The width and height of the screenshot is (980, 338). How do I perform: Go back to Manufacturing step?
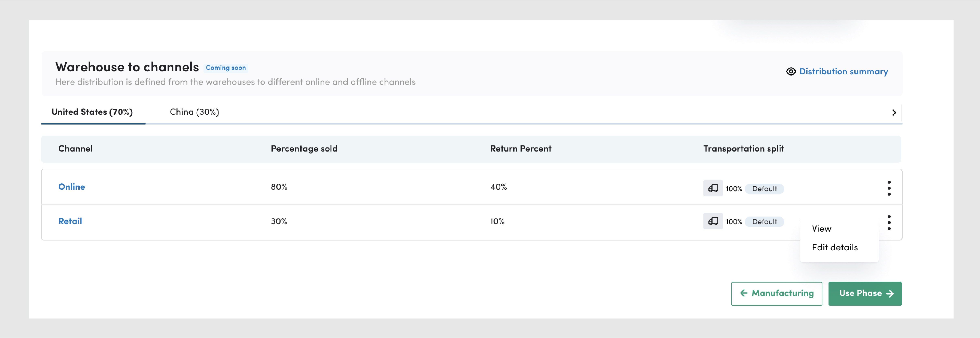coord(777,294)
